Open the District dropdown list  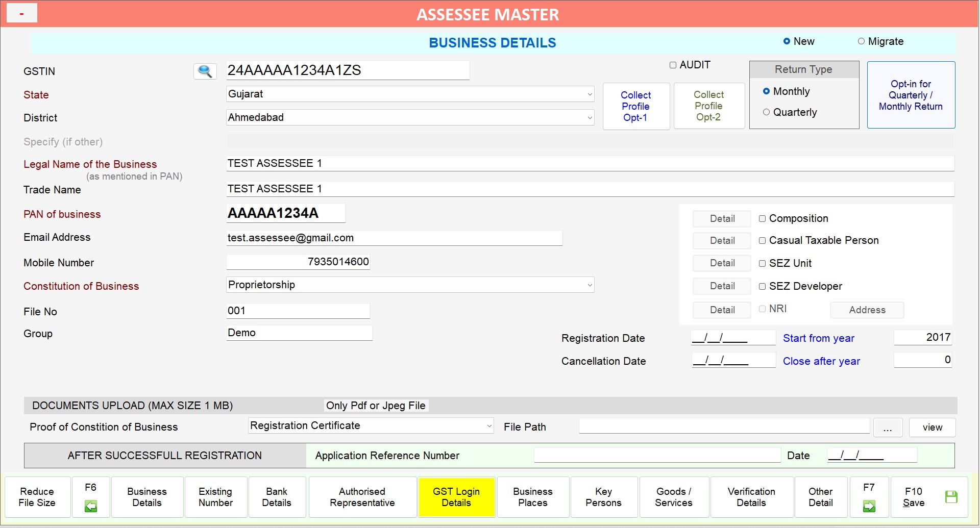pyautogui.click(x=590, y=118)
